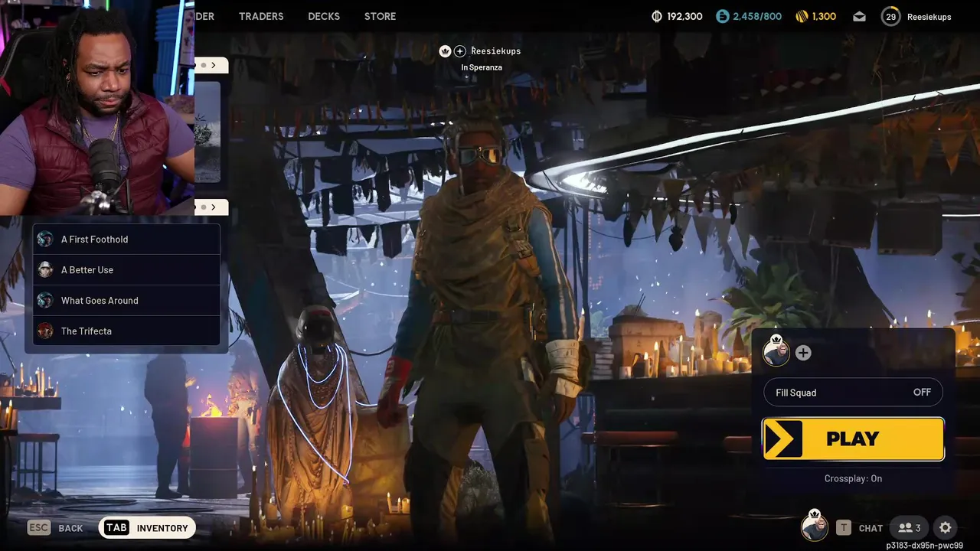Click plus icon next to Reesiekups nameplate
The height and width of the screenshot is (551, 980).
(459, 51)
